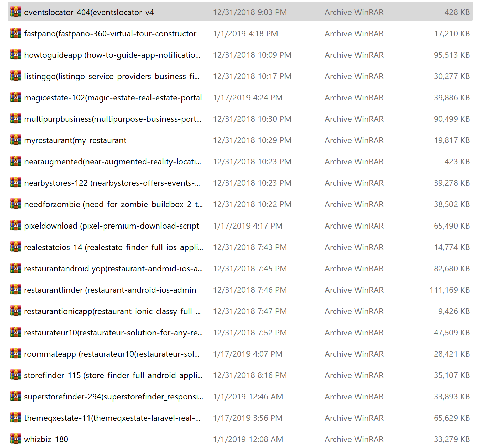Select the nearbystores-122 file name
The width and height of the screenshot is (491, 448).
pyautogui.click(x=112, y=183)
